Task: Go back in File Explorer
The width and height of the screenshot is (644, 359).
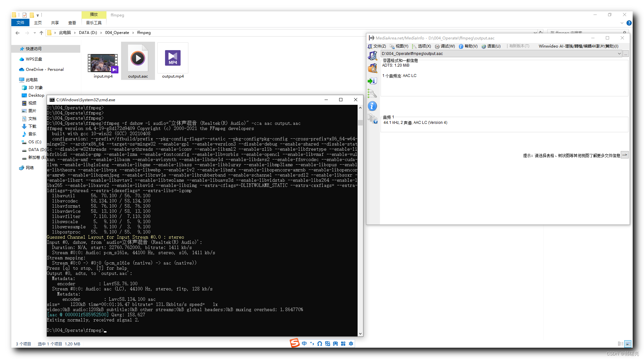Action: pyautogui.click(x=17, y=33)
